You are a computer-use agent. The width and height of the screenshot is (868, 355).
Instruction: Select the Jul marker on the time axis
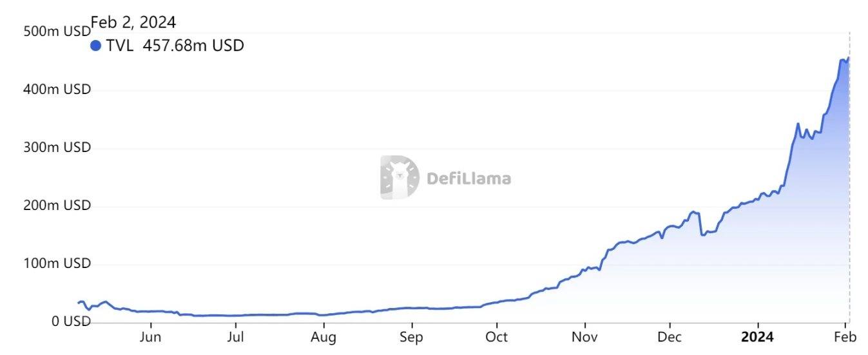(236, 337)
